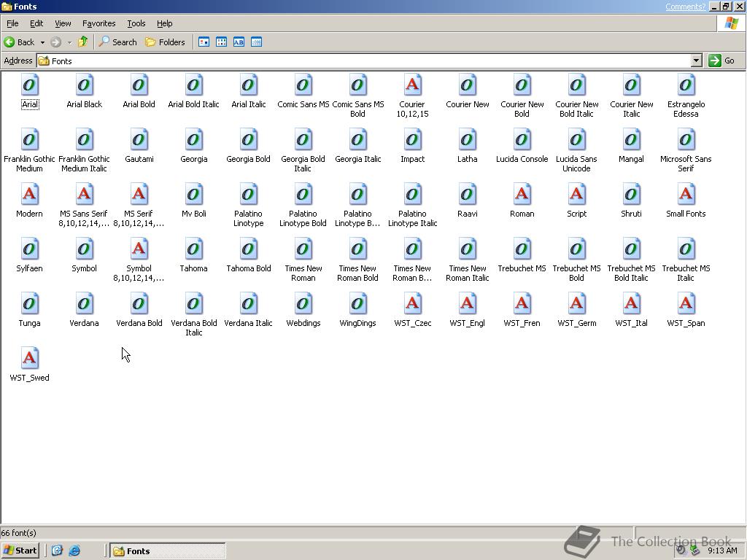Viewport: 747px width, 560px height.
Task: Select the Impact font icon
Action: pyautogui.click(x=413, y=139)
